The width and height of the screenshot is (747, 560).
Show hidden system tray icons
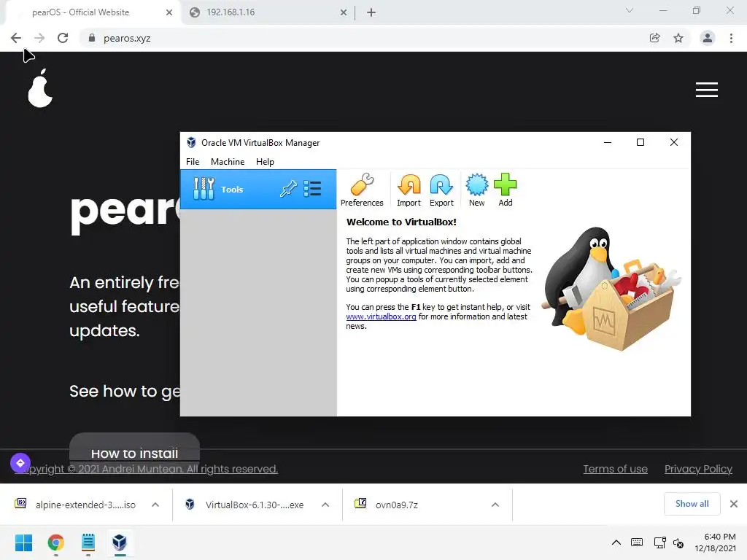[x=616, y=542]
